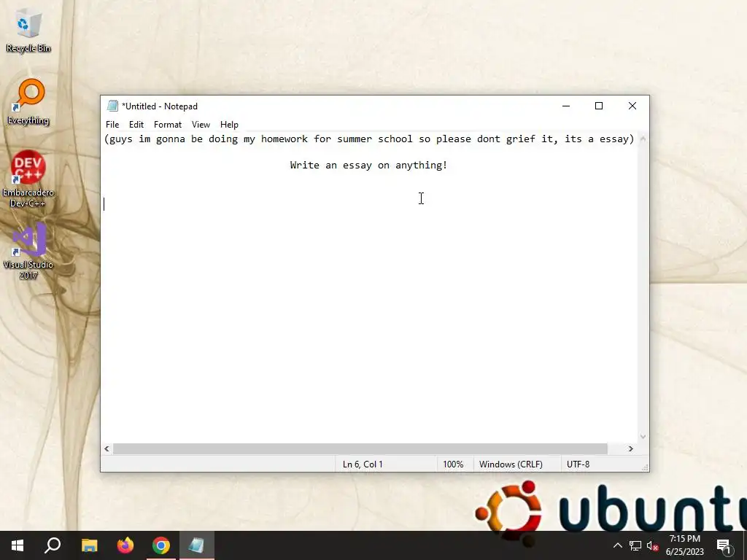Screen dimensions: 747x560
Task: Minimize the Notepad window
Action: [x=566, y=106]
